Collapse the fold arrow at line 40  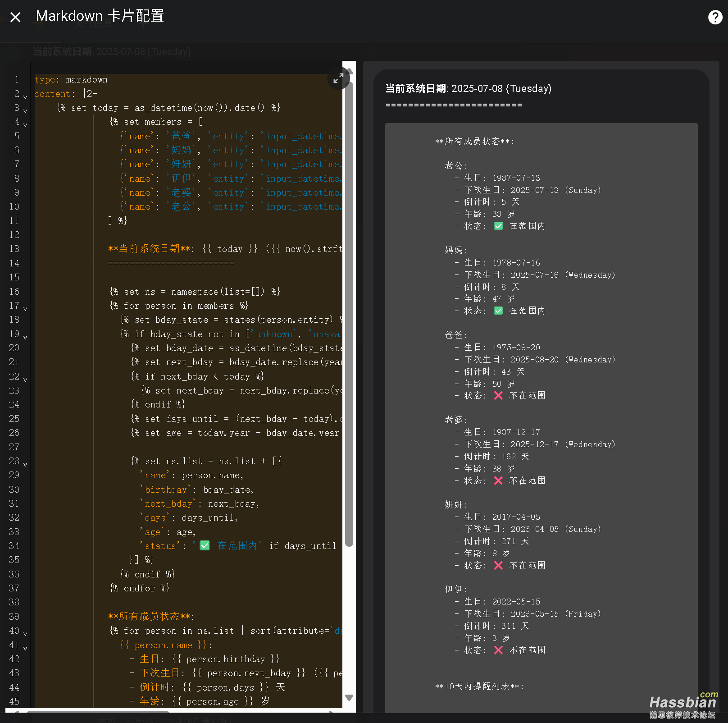tap(25, 633)
